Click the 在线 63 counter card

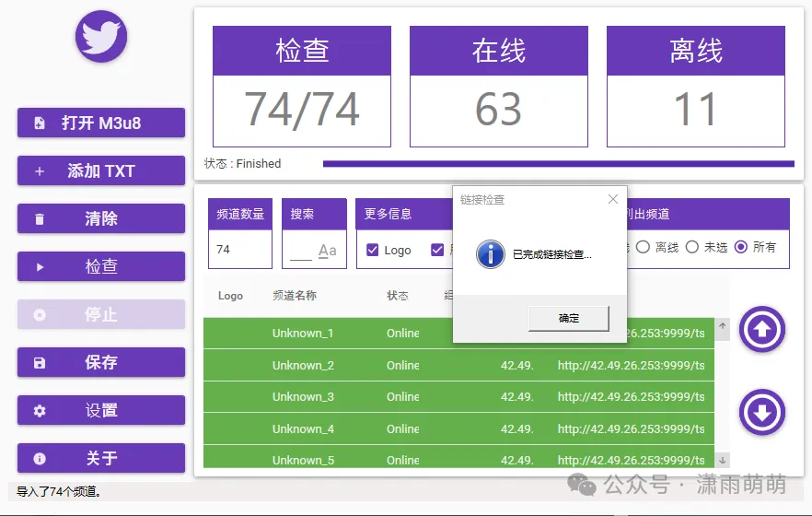pyautogui.click(x=499, y=87)
